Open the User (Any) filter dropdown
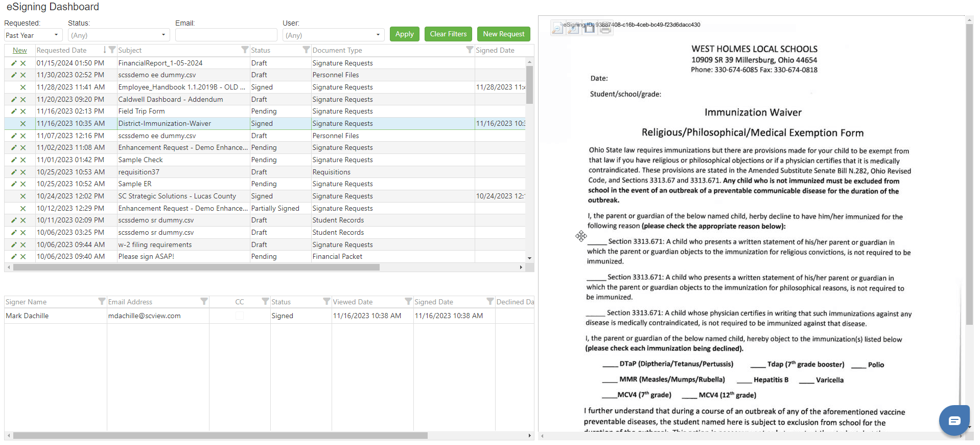Image resolution: width=980 pixels, height=445 pixels. [x=333, y=35]
